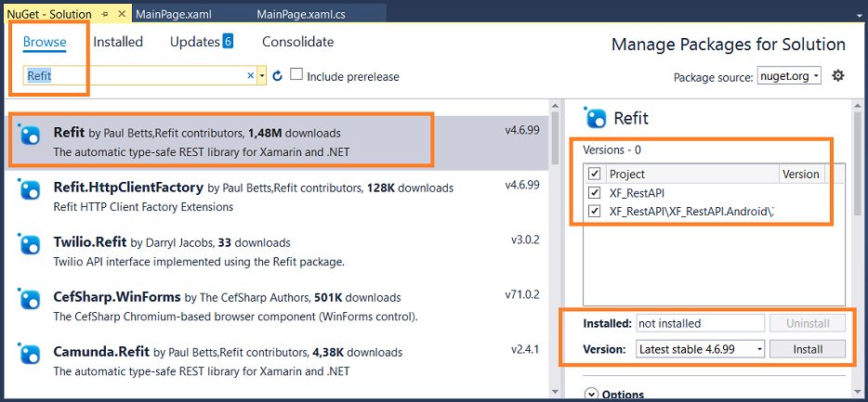
Task: Select the Twilio.Refit package title
Action: (x=90, y=242)
